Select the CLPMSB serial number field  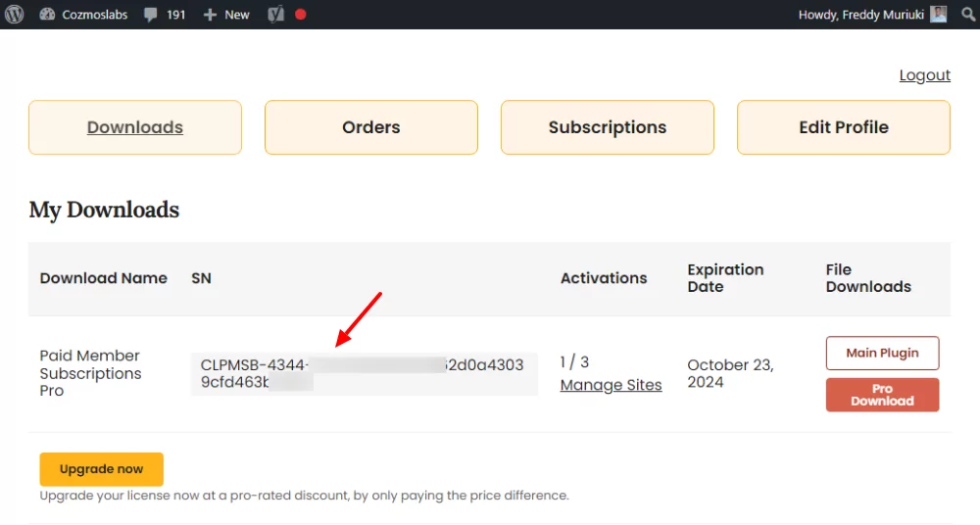(x=365, y=374)
